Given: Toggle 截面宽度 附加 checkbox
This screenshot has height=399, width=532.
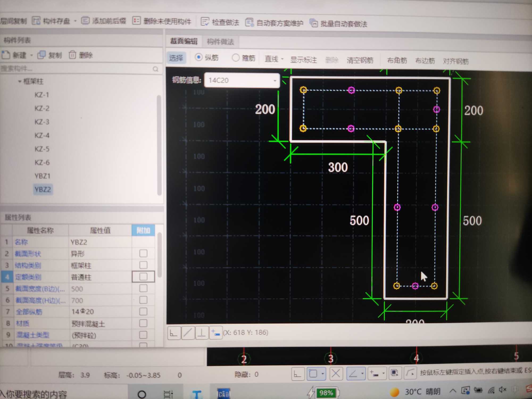Looking at the screenshot, I should 143,288.
